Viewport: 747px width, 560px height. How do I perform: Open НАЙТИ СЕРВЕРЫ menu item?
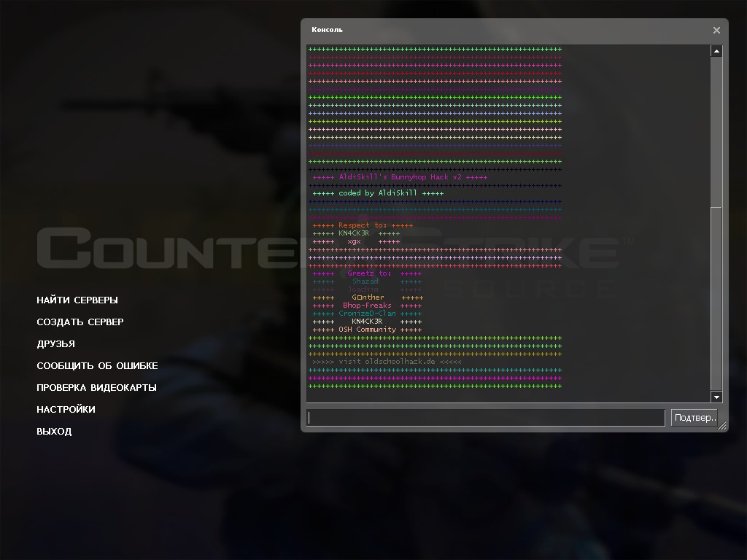(x=77, y=300)
